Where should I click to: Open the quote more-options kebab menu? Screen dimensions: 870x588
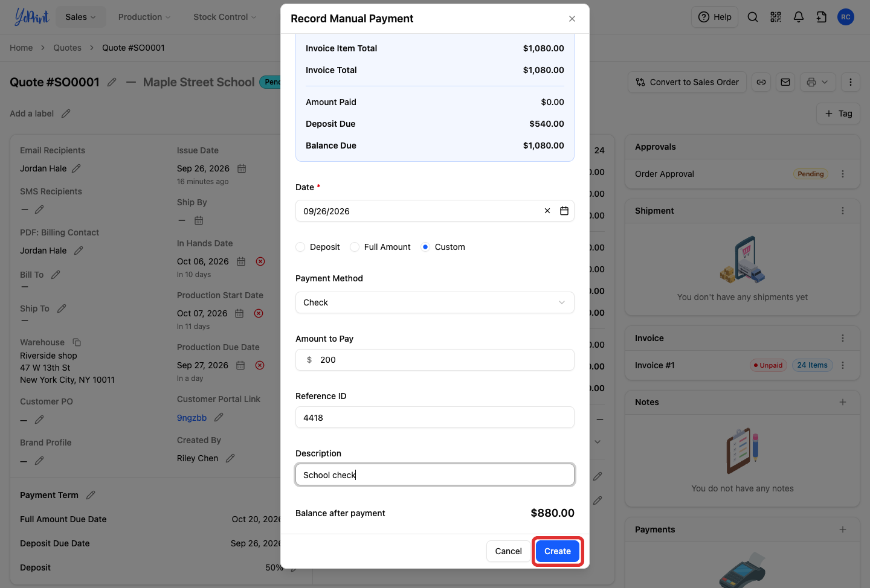click(x=851, y=82)
